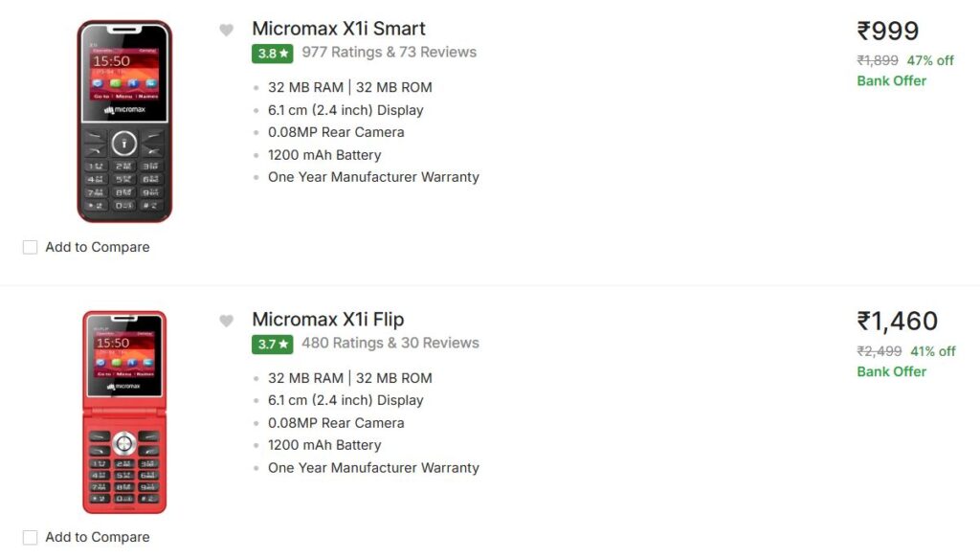The height and width of the screenshot is (558, 980).
Task: Click the ₹999 price of X1i Smart
Action: coord(887,31)
